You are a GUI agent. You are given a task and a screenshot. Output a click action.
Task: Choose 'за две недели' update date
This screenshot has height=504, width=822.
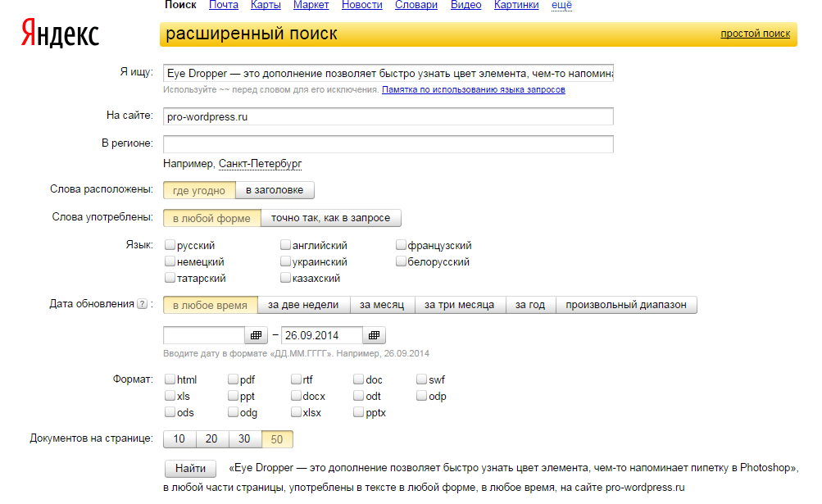(303, 305)
